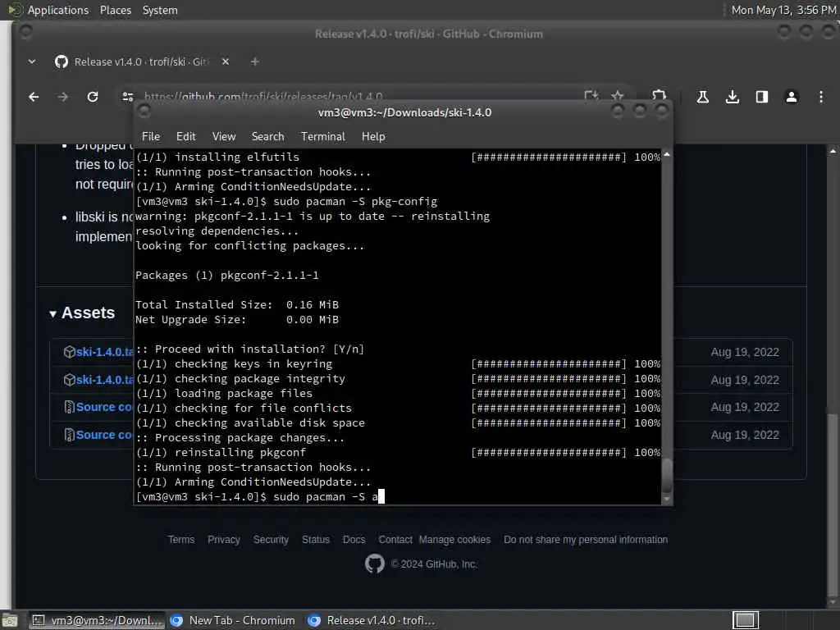The width and height of the screenshot is (840, 630).
Task: Reload the GitHub release page
Action: [93, 97]
